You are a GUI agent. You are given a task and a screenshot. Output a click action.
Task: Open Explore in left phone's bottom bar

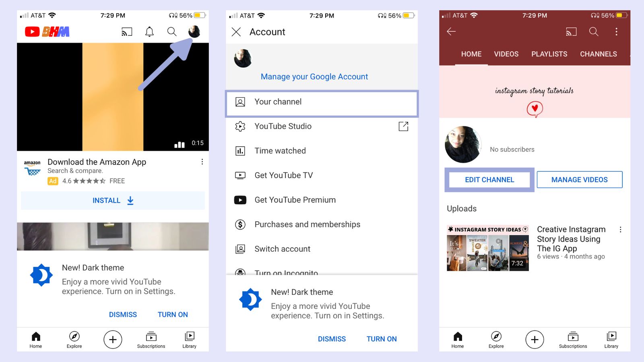coord(74,339)
